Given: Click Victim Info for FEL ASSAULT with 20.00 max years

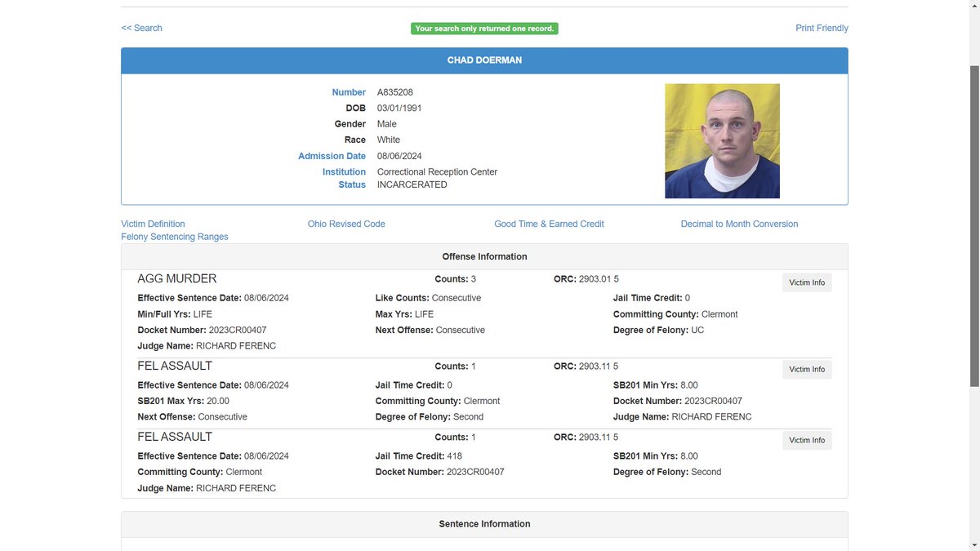Looking at the screenshot, I should 807,369.
